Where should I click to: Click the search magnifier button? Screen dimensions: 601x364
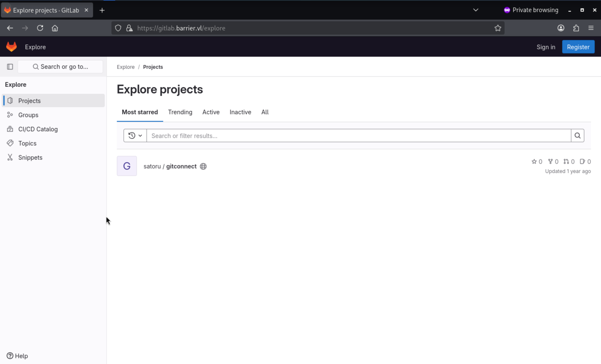click(x=577, y=136)
